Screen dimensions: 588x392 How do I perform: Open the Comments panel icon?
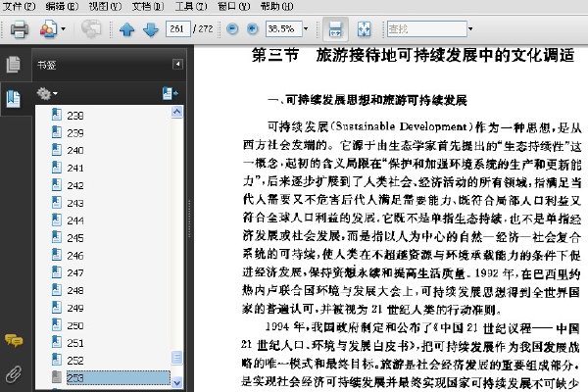point(14,340)
